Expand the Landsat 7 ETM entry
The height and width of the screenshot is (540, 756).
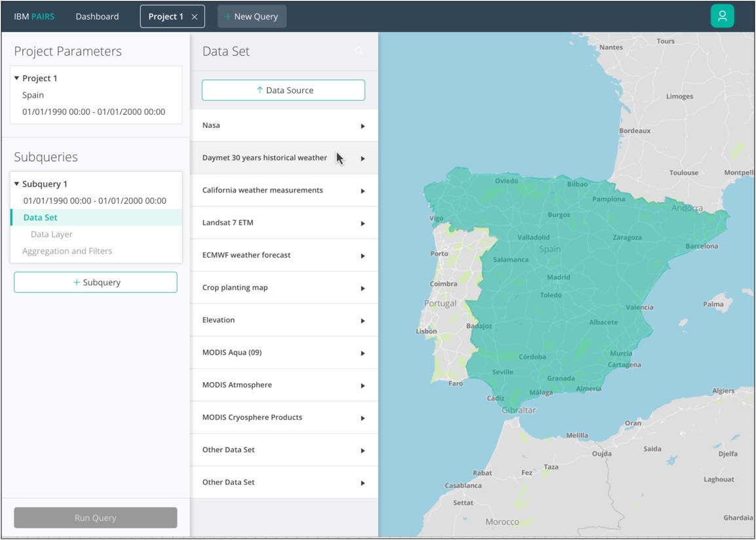362,223
